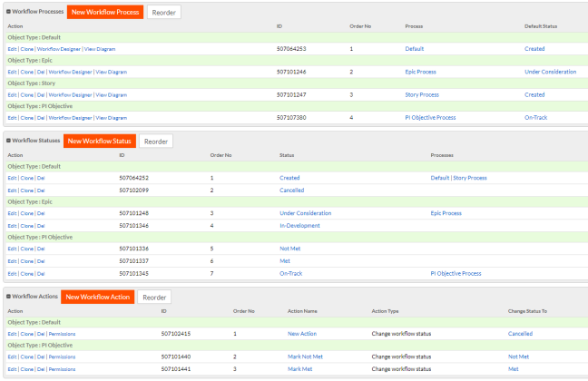588x381 pixels.
Task: Open Workflow Designer for Epic Process
Action: tap(69, 71)
